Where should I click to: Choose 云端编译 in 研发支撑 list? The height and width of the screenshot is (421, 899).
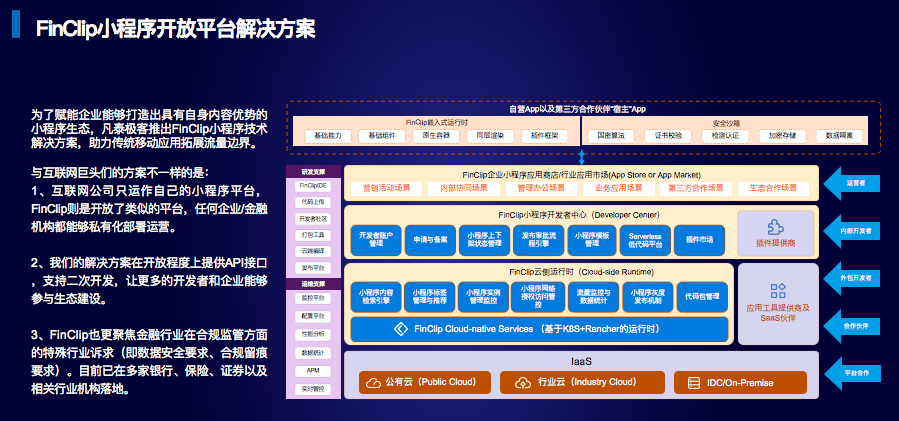tap(313, 251)
